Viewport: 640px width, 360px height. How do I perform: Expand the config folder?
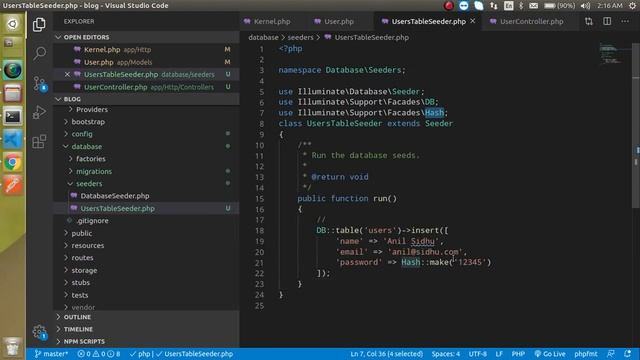point(82,134)
